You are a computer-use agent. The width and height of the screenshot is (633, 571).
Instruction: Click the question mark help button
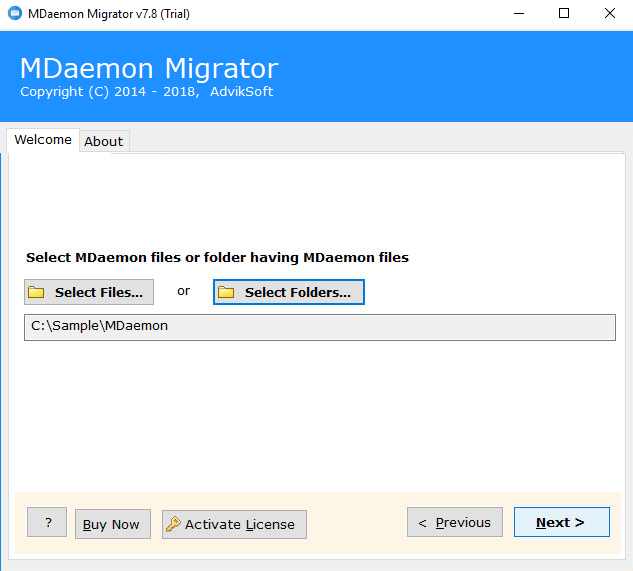(x=47, y=522)
